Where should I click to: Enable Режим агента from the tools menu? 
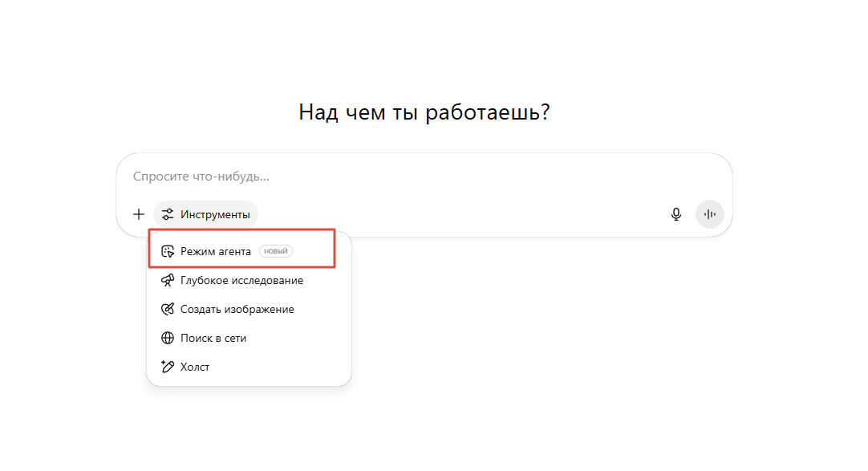pos(217,250)
